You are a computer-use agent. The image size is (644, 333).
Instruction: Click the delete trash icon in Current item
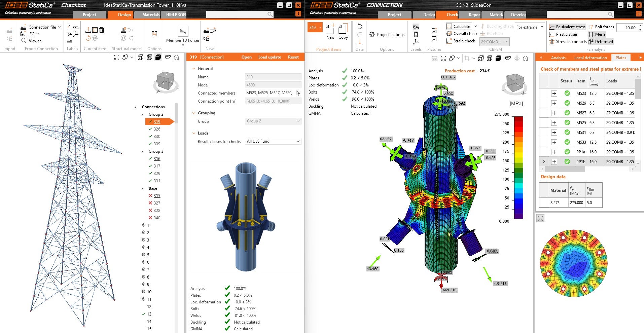click(102, 30)
